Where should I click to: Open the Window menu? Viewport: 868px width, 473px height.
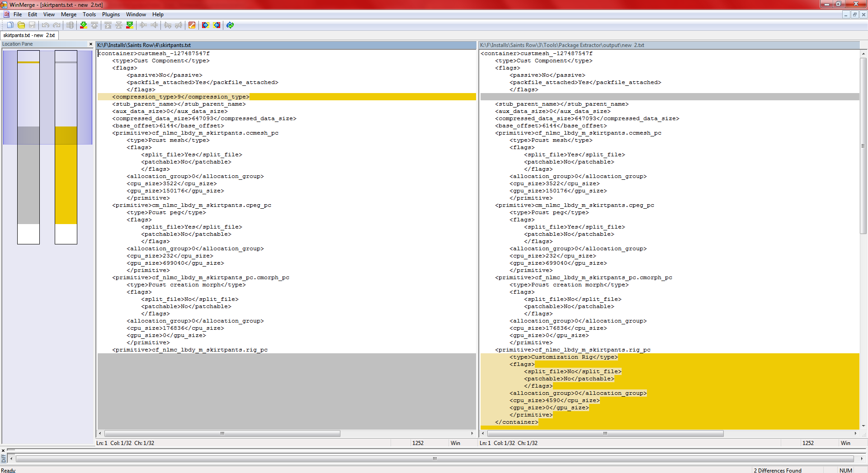[x=136, y=14]
